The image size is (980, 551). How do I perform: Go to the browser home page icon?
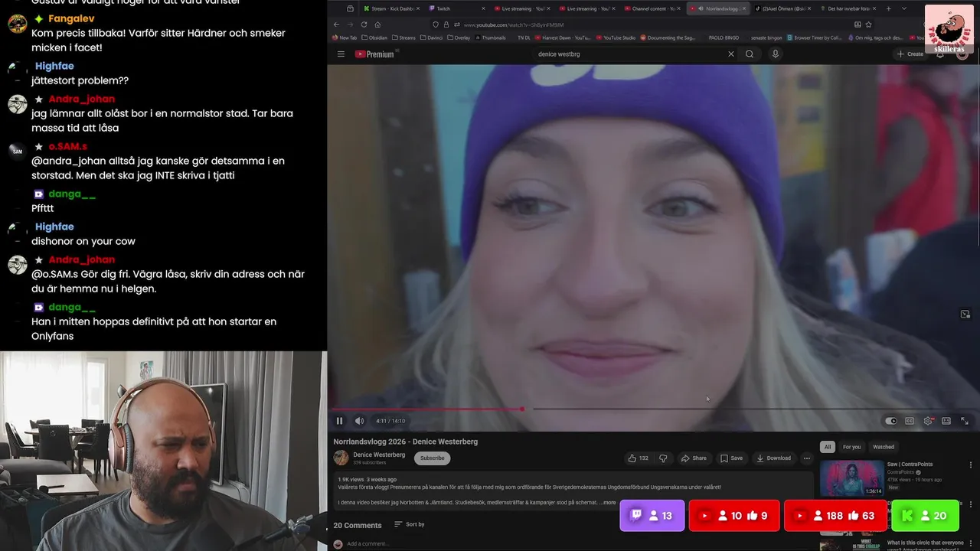click(x=377, y=24)
